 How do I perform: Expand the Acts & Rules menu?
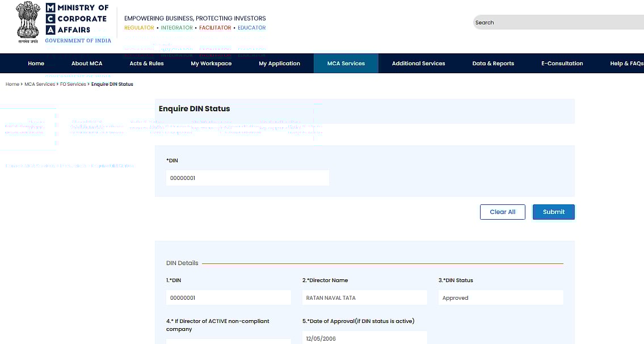point(146,64)
